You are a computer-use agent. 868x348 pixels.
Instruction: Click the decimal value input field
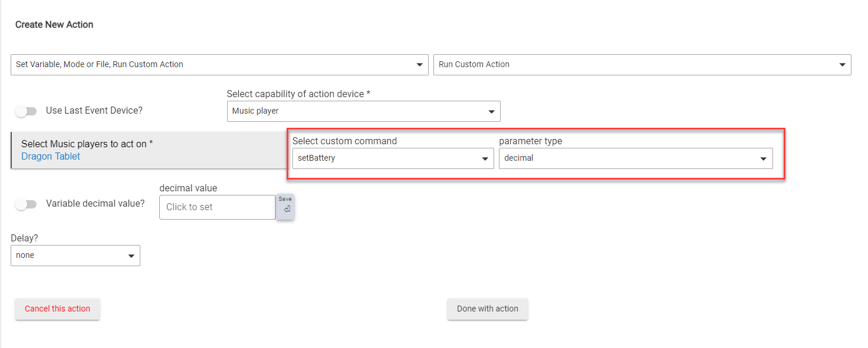coord(217,207)
